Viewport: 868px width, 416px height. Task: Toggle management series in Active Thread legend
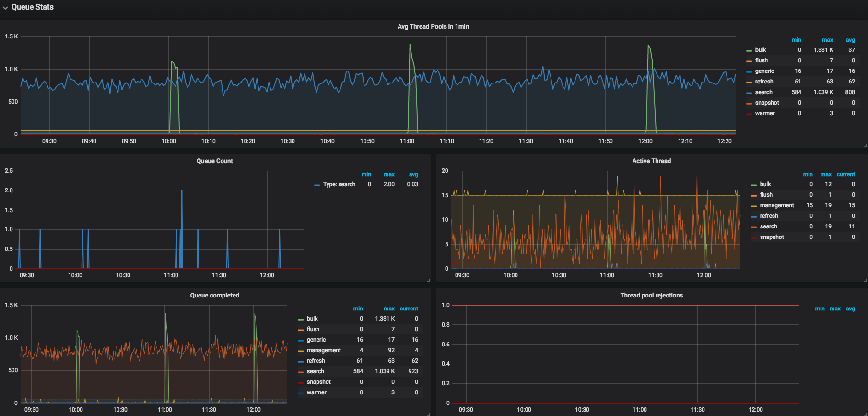[776, 205]
